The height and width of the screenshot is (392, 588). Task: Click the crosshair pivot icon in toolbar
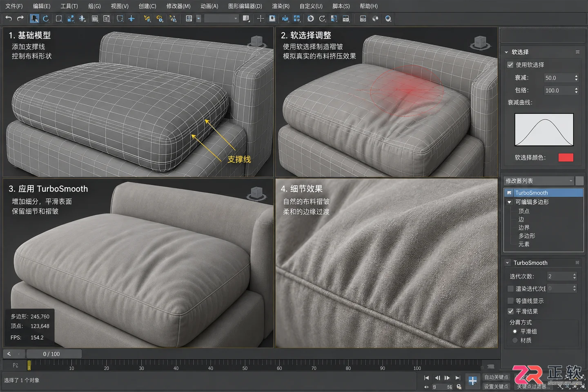[260, 18]
